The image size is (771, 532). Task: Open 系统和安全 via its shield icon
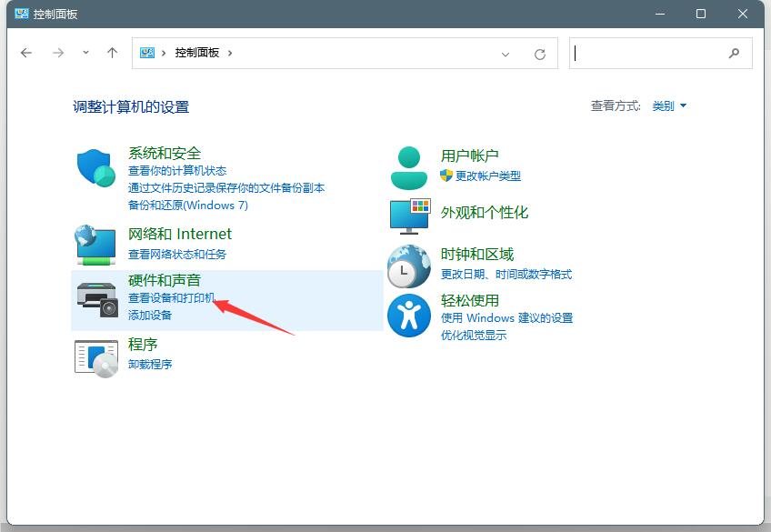coord(95,168)
